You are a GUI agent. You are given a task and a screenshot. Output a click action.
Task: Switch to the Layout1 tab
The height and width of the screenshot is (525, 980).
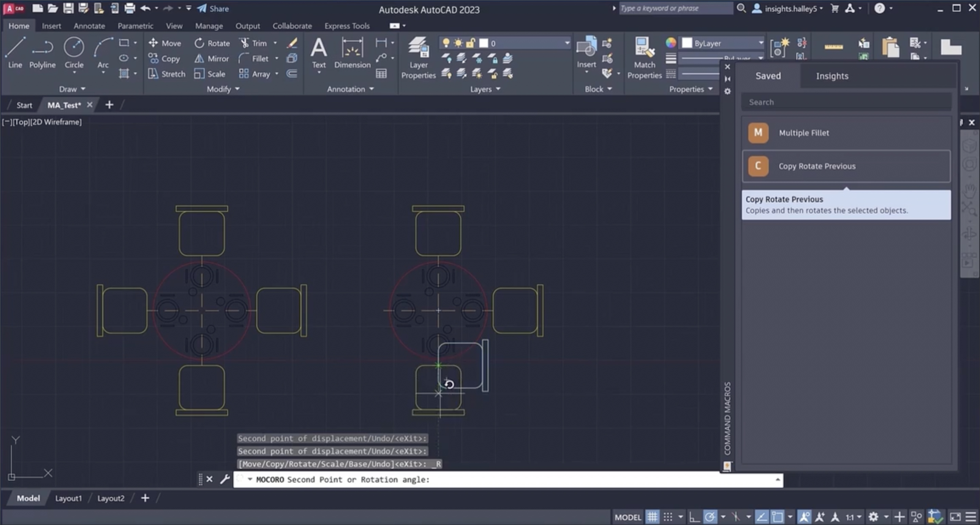tap(68, 498)
